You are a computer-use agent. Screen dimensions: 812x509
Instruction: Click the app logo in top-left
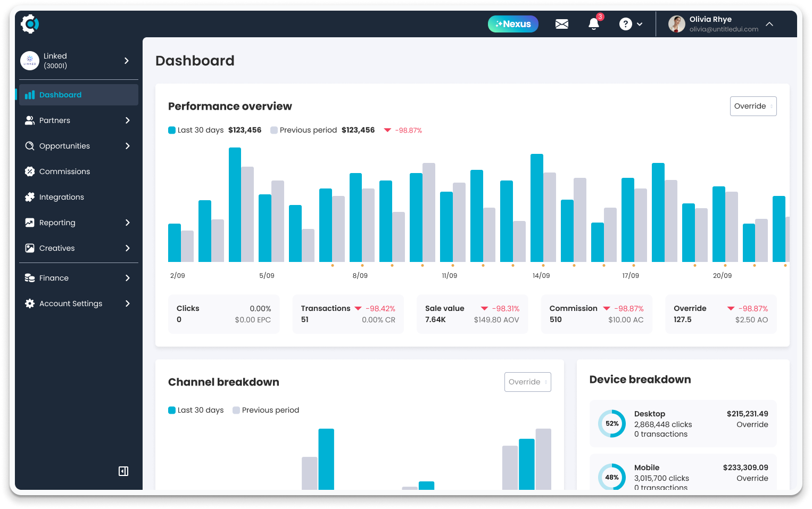pos(30,24)
